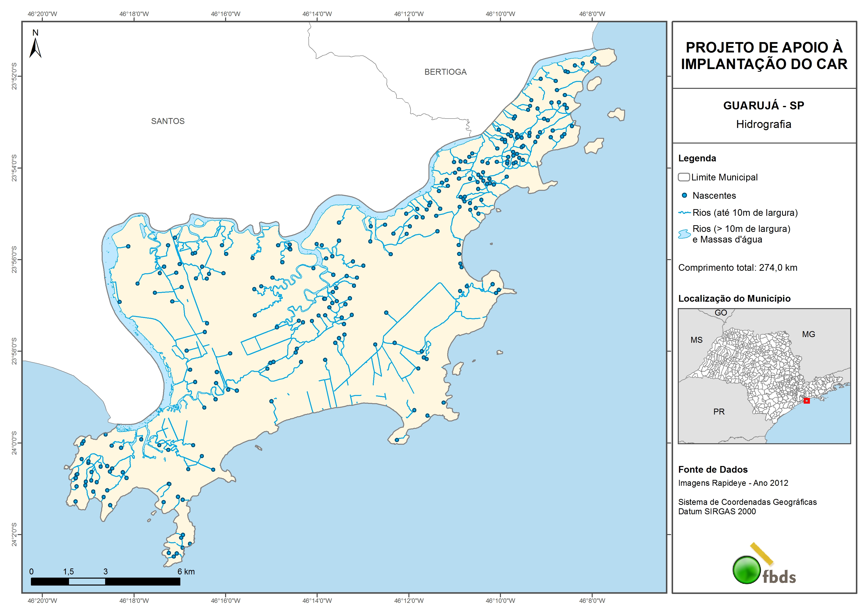The height and width of the screenshot is (614, 868).
Task: Click the BERTIOGA label on the map
Action: pos(445,72)
